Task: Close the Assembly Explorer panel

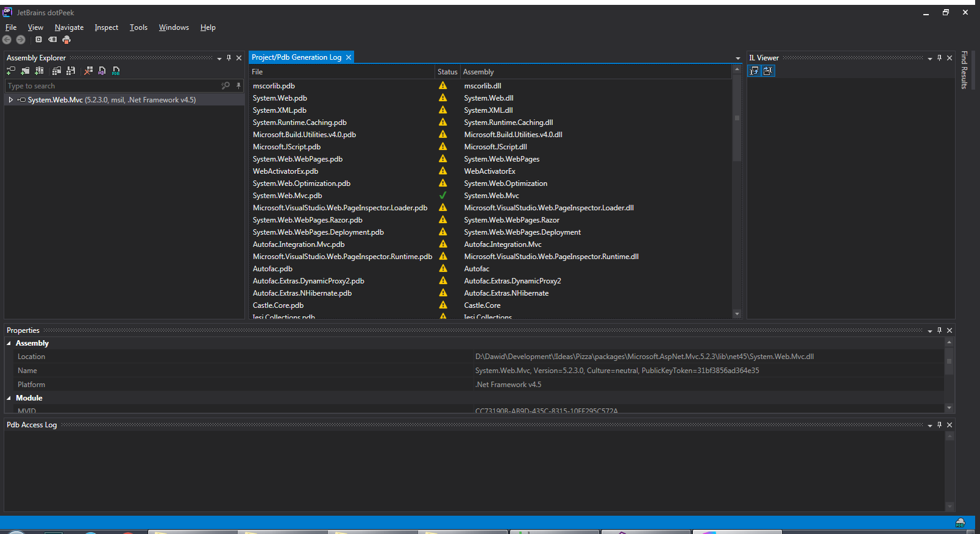Action: (239, 58)
